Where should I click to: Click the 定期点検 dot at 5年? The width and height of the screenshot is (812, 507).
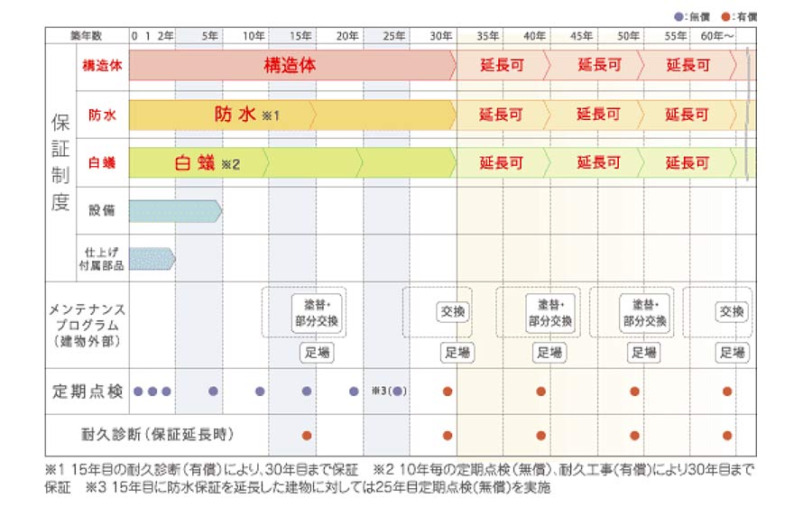[213, 392]
